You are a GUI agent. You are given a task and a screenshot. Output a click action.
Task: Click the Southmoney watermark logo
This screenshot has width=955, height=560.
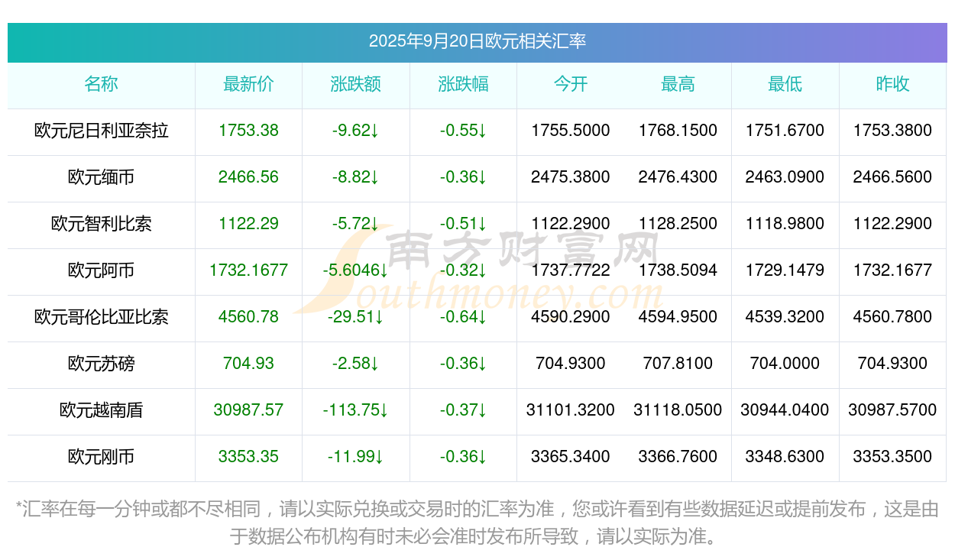[x=477, y=270]
